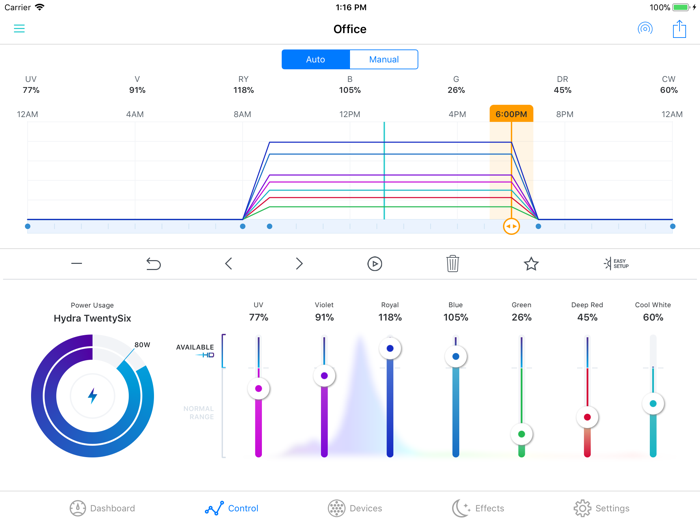This screenshot has height=525, width=700.
Task: Select the last 12AM timeline point
Action: [x=673, y=226]
